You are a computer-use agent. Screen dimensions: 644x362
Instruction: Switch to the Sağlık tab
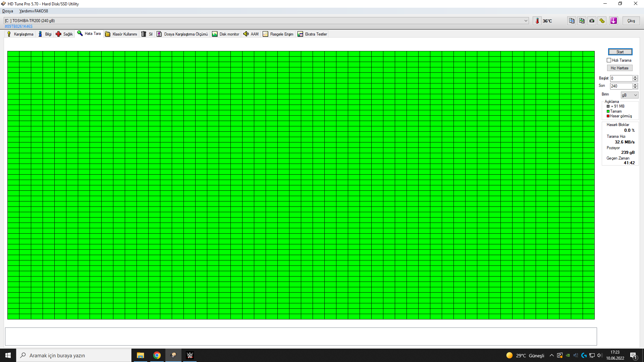coord(64,34)
